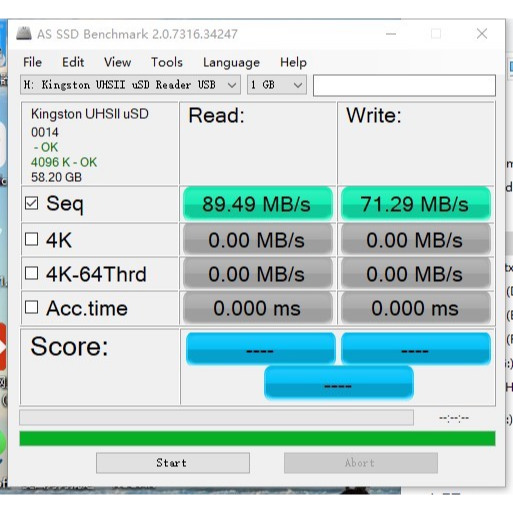Open the Tools menu
Screen dimensions: 513x513
tap(167, 62)
